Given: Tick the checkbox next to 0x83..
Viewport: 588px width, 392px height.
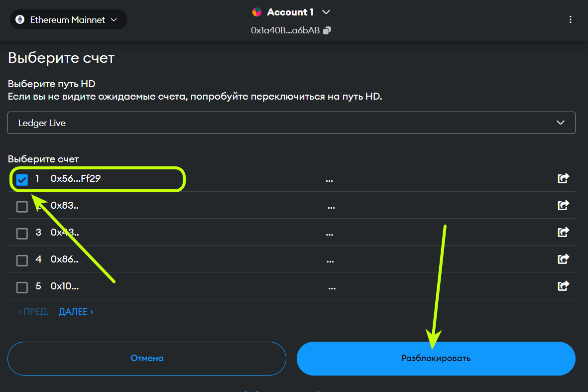Looking at the screenshot, I should [22, 207].
